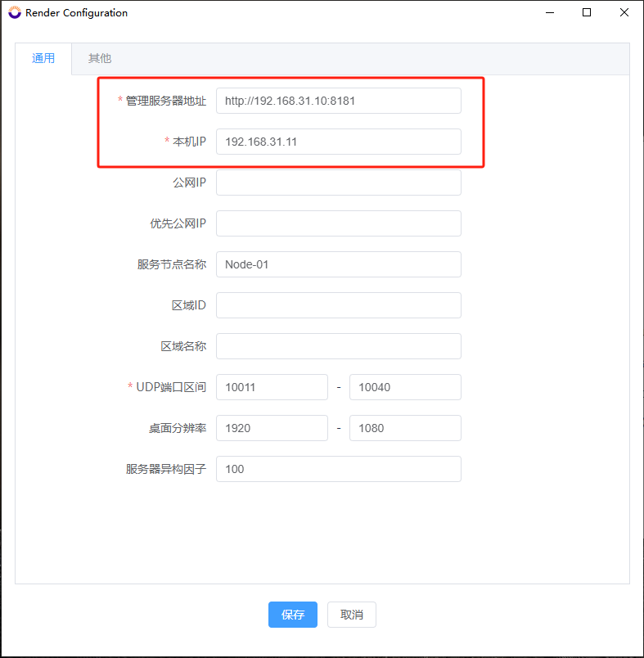Focus the 本机IP text field
The height and width of the screenshot is (658, 644).
click(x=338, y=142)
